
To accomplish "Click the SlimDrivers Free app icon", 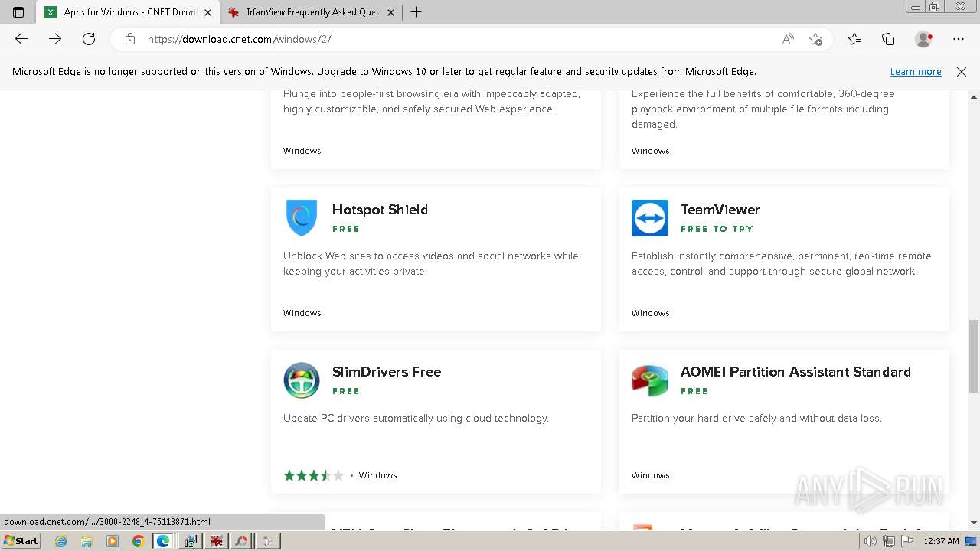I will [302, 380].
